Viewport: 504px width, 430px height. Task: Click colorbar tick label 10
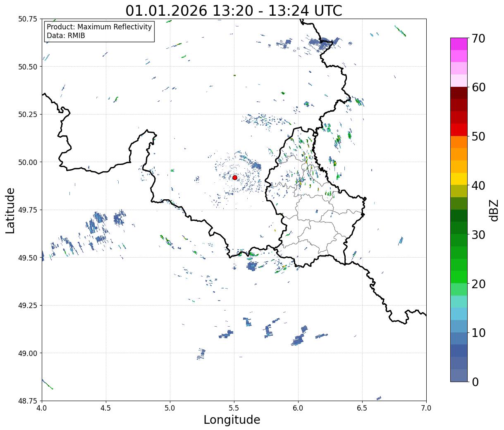pyautogui.click(x=478, y=332)
